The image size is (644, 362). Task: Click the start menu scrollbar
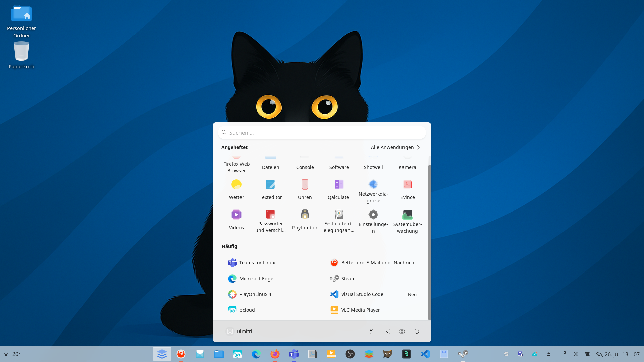[429, 243]
